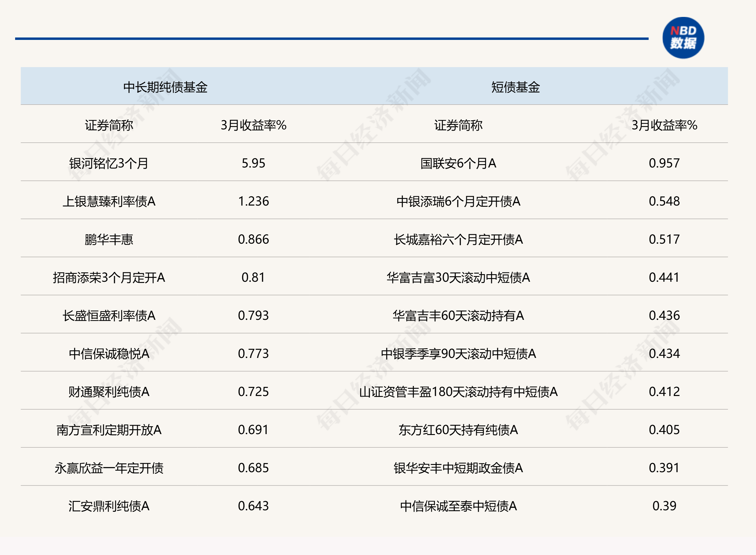Click 中信保诚至泰中短债A

(x=458, y=506)
